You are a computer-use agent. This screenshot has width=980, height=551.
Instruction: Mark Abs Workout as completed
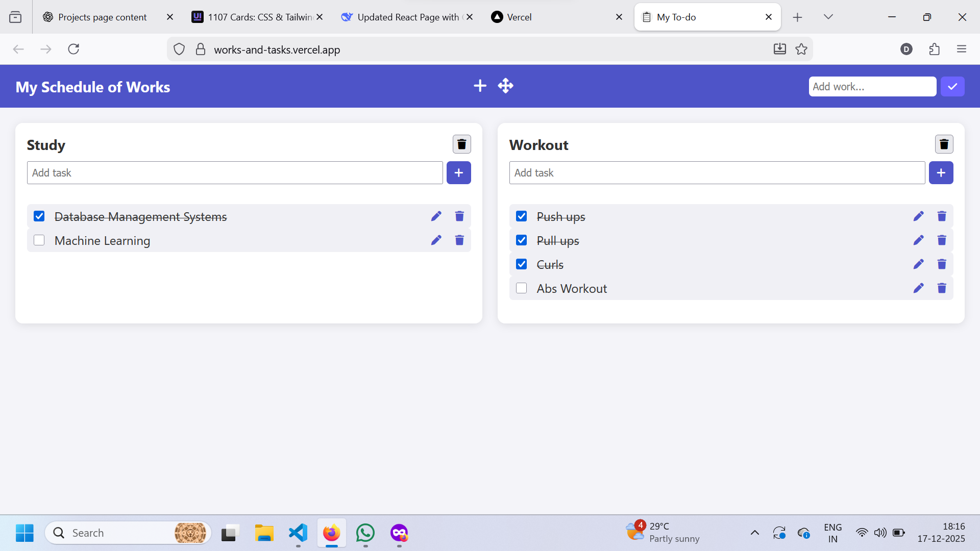pos(521,288)
